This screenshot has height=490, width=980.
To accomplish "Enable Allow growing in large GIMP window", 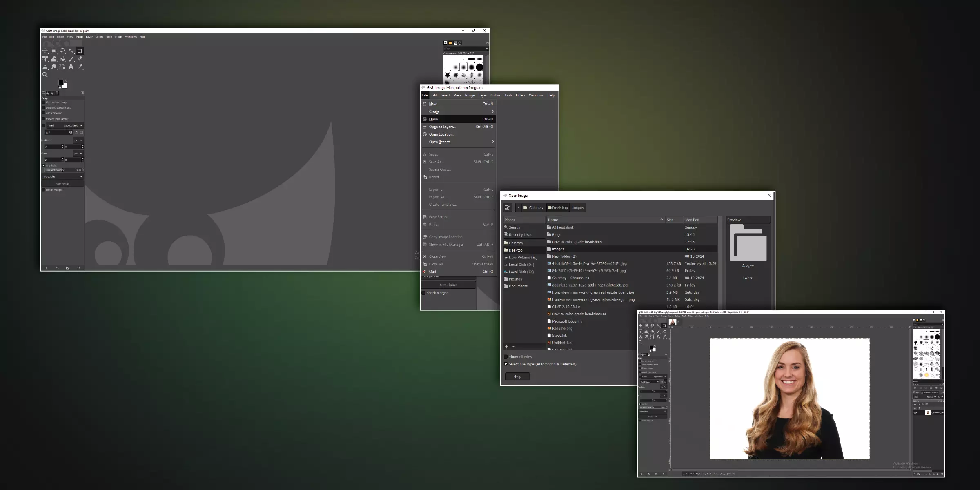I will [x=43, y=113].
